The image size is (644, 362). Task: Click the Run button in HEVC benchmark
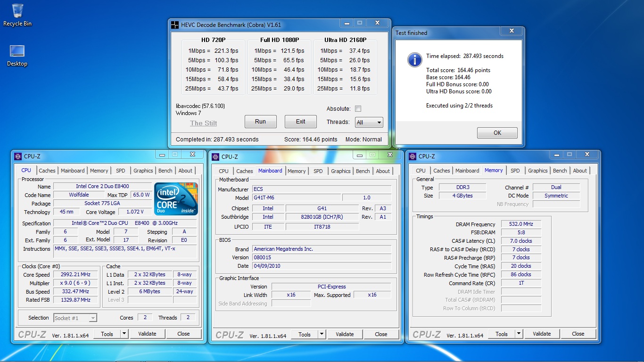(260, 122)
